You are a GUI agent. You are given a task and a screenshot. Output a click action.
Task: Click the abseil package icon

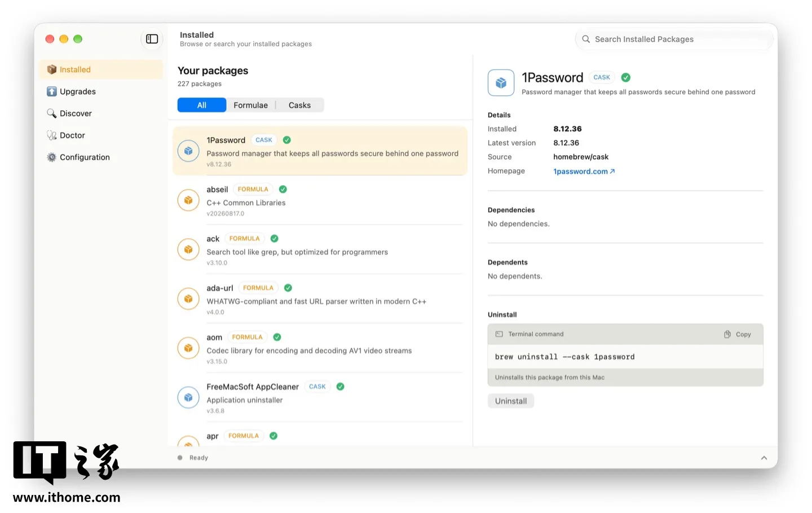coord(188,200)
